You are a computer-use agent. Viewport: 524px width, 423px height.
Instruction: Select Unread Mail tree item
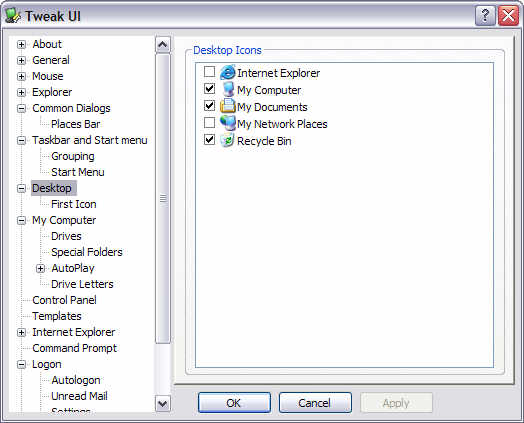[79, 396]
